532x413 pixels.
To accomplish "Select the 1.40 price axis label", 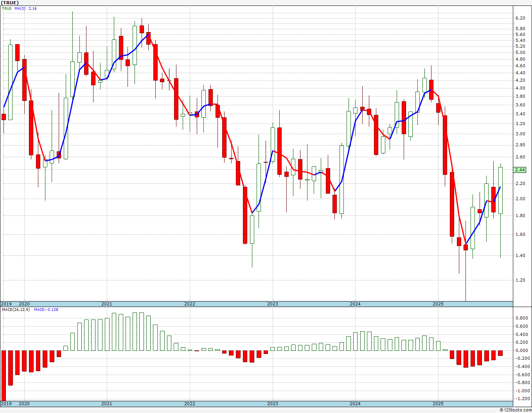I will click(520, 255).
